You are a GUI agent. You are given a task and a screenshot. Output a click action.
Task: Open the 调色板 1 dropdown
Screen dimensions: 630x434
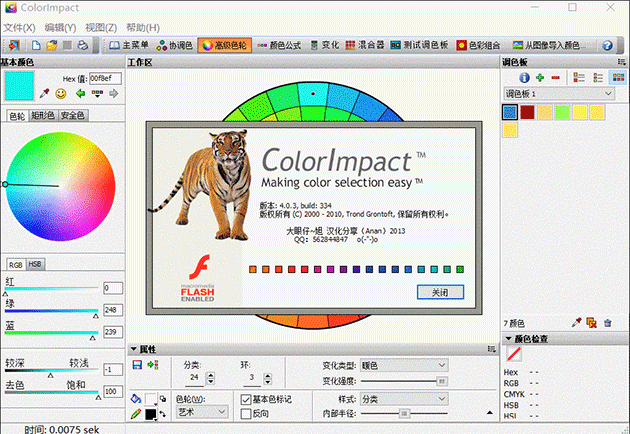tap(559, 94)
